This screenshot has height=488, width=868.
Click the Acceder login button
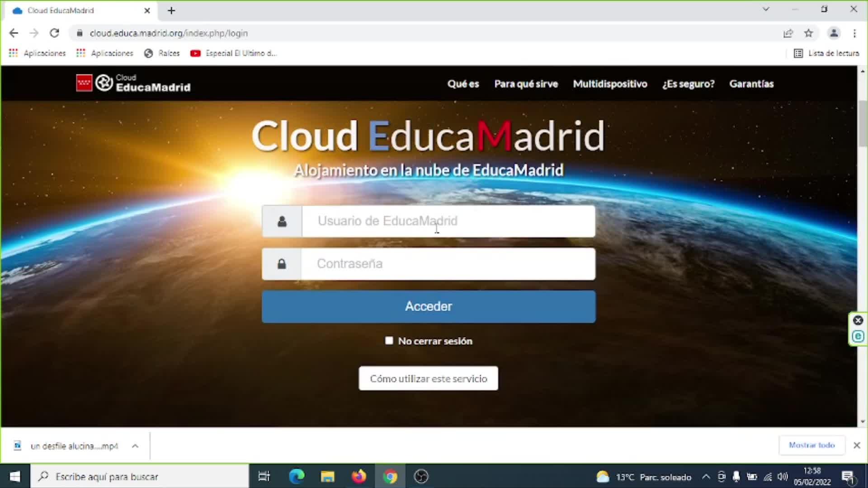tap(429, 306)
